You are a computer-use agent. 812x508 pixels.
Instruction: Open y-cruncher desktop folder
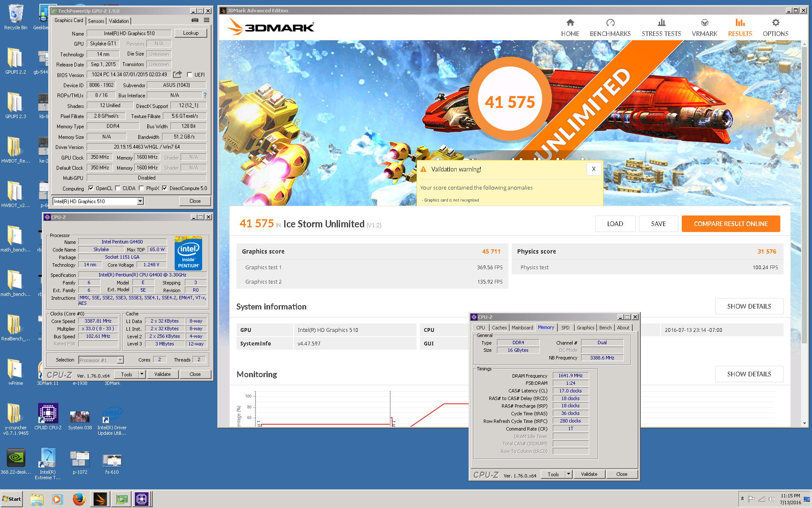16,419
